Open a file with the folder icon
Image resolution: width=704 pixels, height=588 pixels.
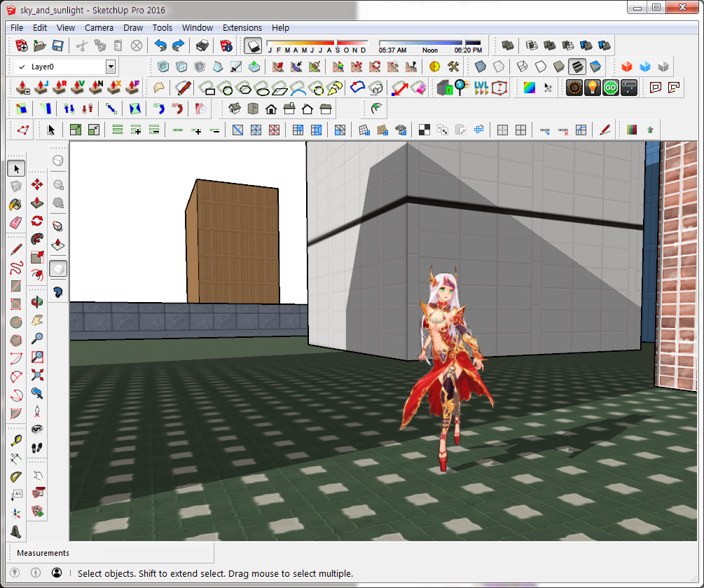coord(39,46)
